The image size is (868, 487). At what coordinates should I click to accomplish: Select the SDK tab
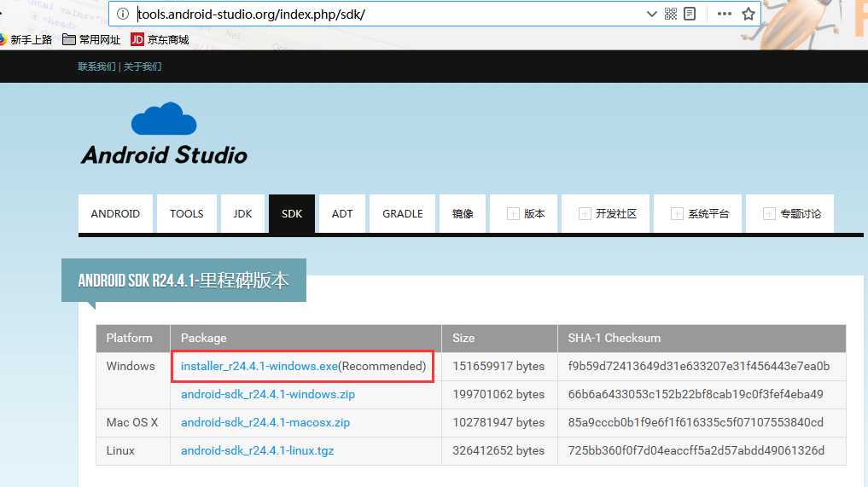click(x=292, y=213)
